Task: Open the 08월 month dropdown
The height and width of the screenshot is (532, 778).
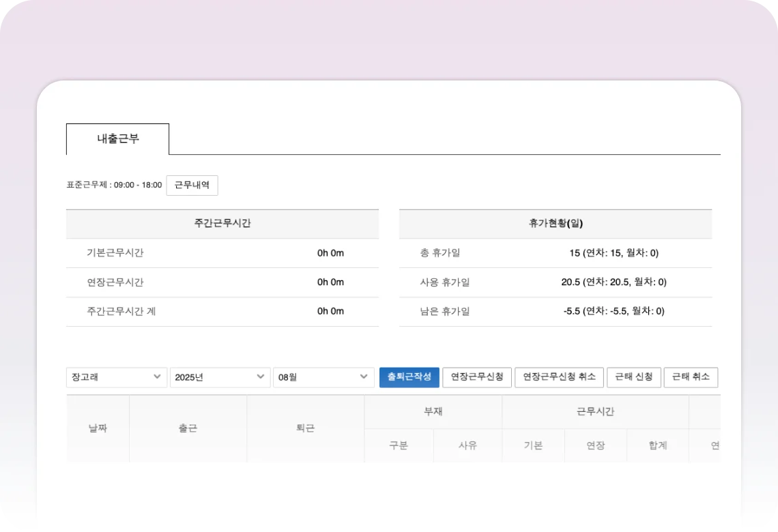Action: tap(323, 377)
